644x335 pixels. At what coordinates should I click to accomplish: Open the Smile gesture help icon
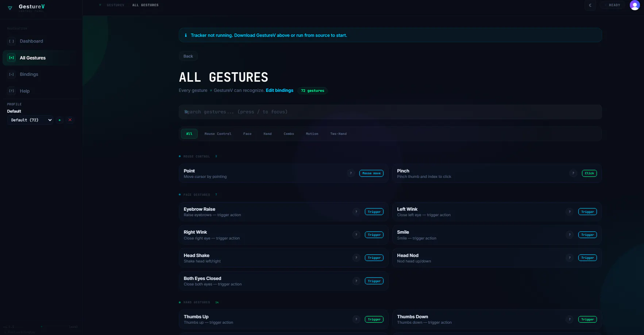(x=570, y=235)
